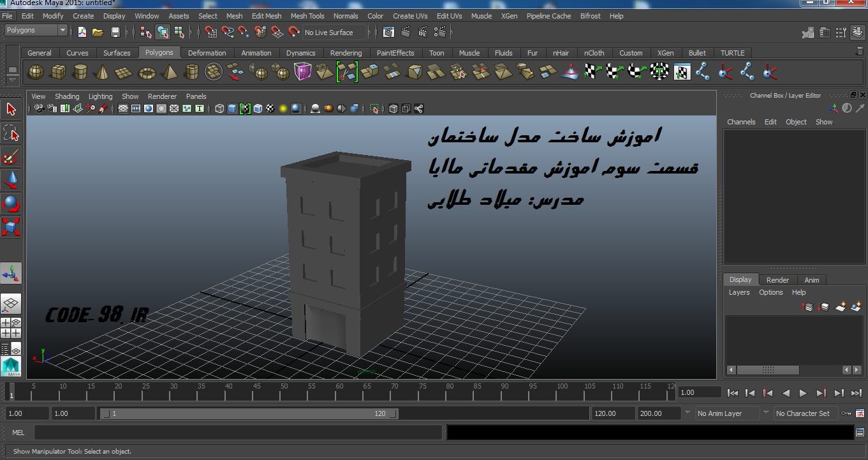Create a polygon cylinder from shelf
The image size is (868, 460).
80,72
